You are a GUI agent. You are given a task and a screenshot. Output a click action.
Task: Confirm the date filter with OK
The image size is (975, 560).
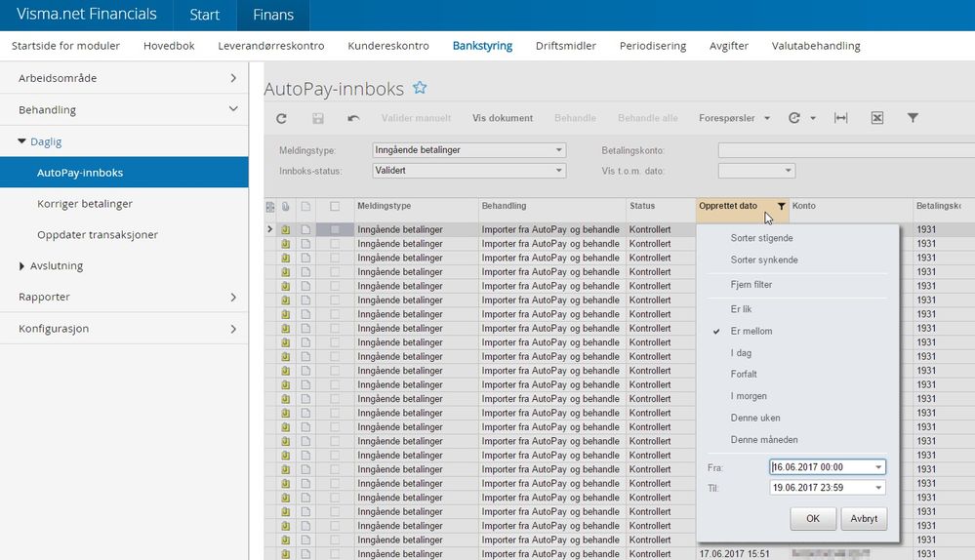click(813, 518)
